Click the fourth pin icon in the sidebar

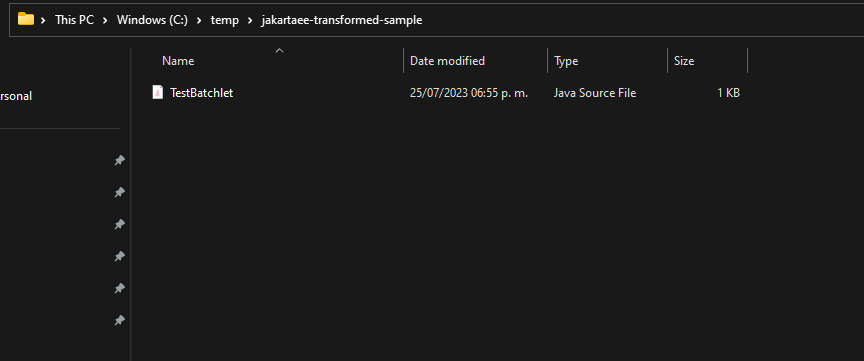point(119,256)
